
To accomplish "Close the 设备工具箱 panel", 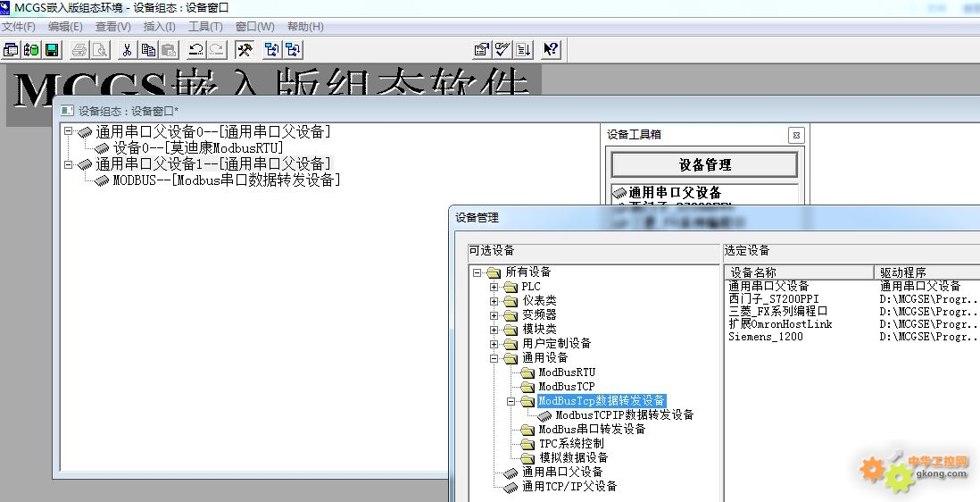I will (x=796, y=135).
